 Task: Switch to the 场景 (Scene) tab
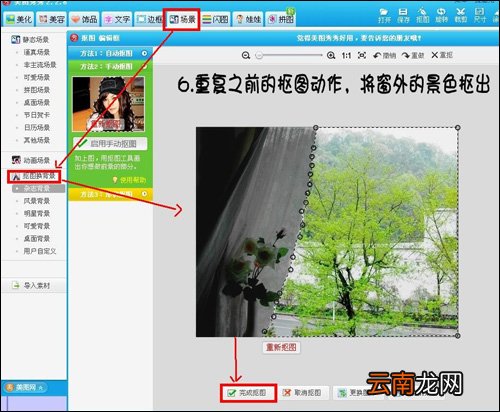click(182, 19)
